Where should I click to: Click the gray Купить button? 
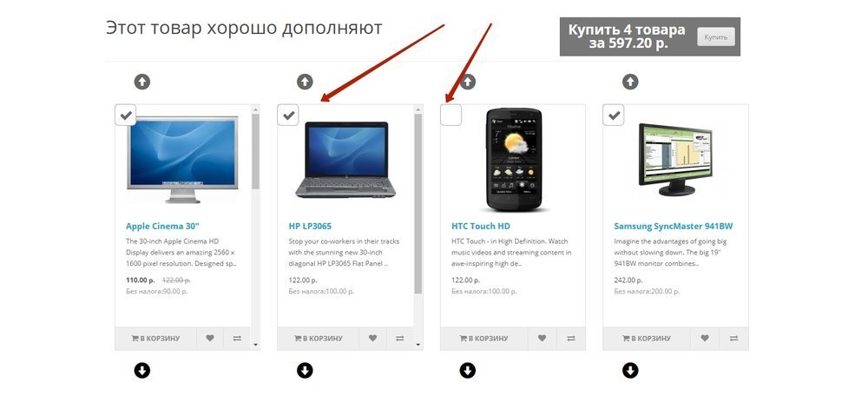(716, 37)
